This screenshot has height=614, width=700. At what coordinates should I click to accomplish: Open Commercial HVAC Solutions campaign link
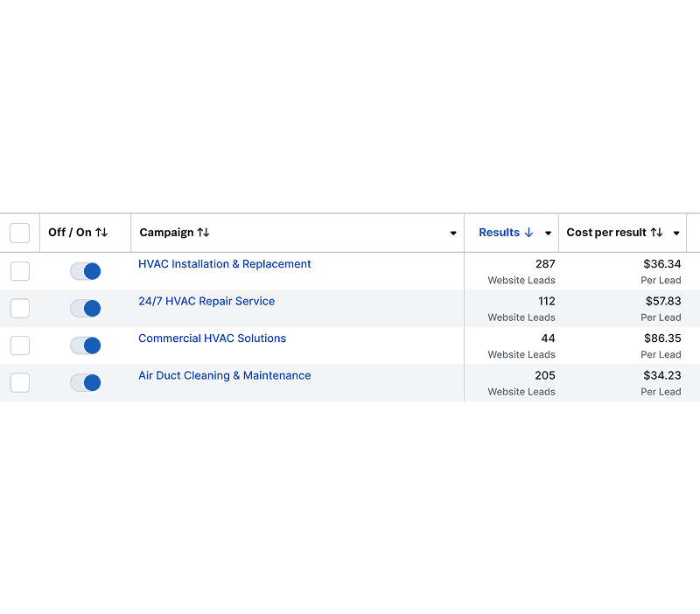click(x=212, y=338)
